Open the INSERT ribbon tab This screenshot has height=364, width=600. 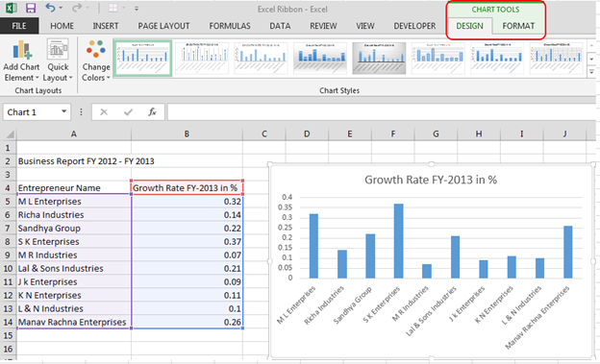tap(106, 26)
